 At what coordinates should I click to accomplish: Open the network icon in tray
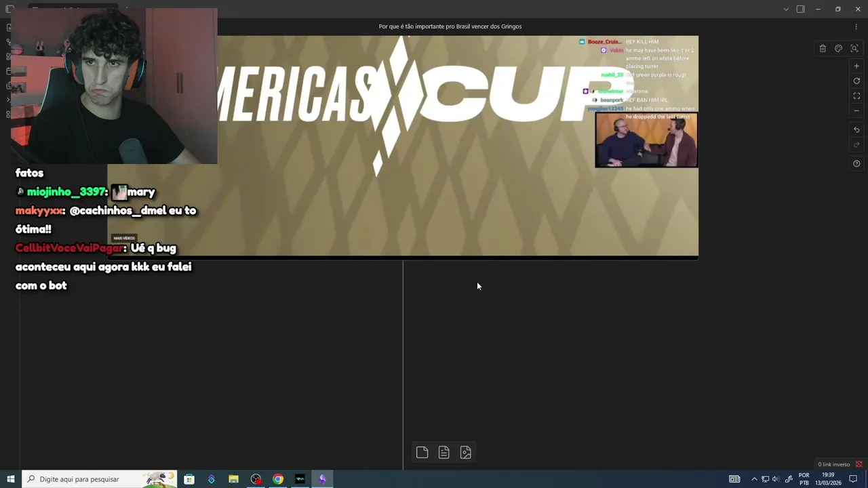(765, 479)
